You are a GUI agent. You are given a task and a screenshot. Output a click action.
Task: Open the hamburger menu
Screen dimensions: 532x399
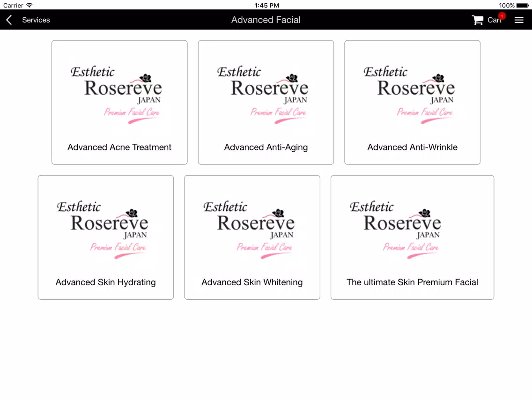pyautogui.click(x=519, y=20)
